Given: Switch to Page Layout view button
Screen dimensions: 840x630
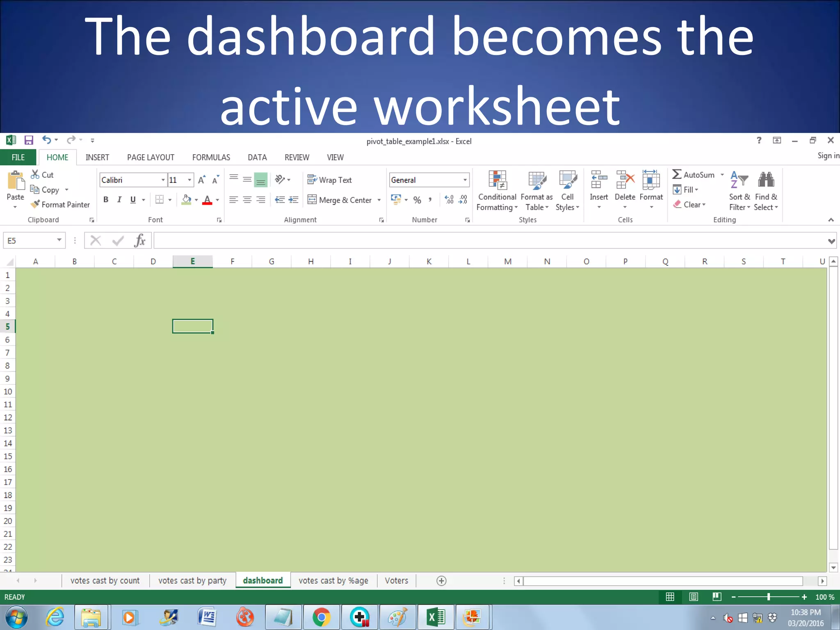Looking at the screenshot, I should 694,597.
